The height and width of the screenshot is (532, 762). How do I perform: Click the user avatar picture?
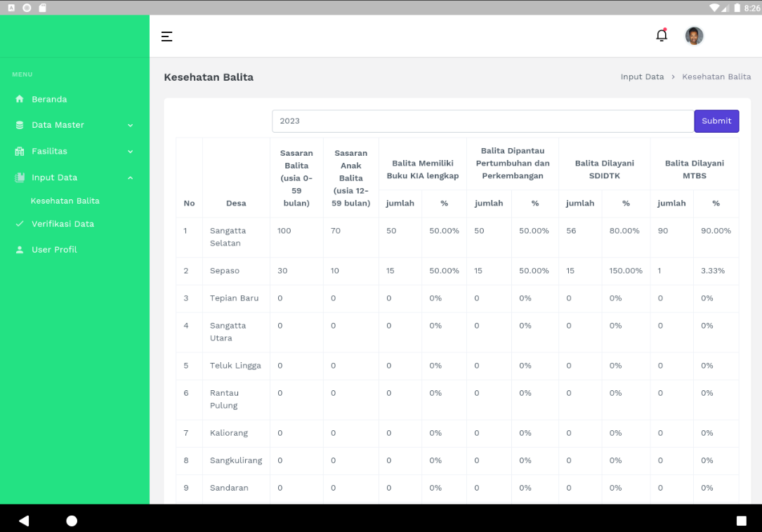(694, 36)
